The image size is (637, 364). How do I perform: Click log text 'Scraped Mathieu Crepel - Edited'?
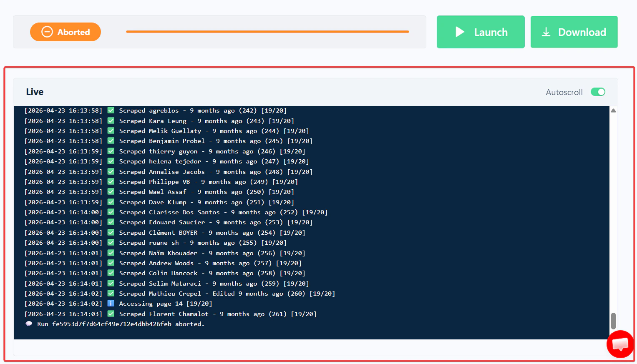tap(177, 294)
